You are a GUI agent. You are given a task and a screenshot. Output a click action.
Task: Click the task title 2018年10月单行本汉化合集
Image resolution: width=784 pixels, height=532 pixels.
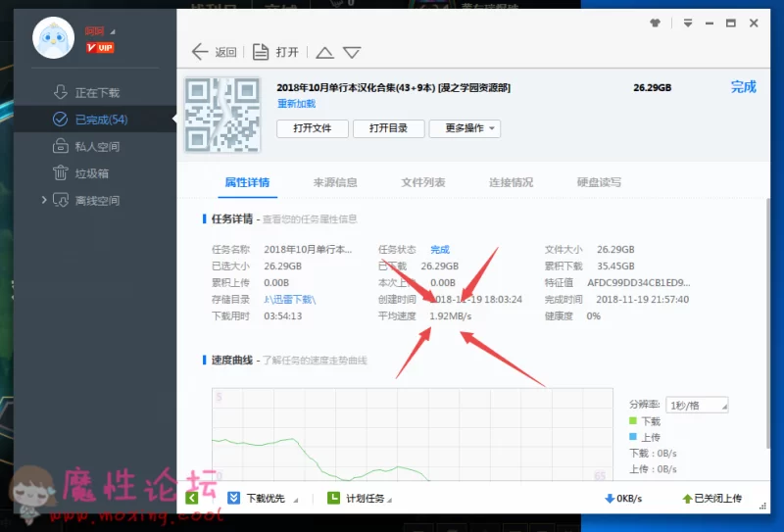click(x=394, y=88)
